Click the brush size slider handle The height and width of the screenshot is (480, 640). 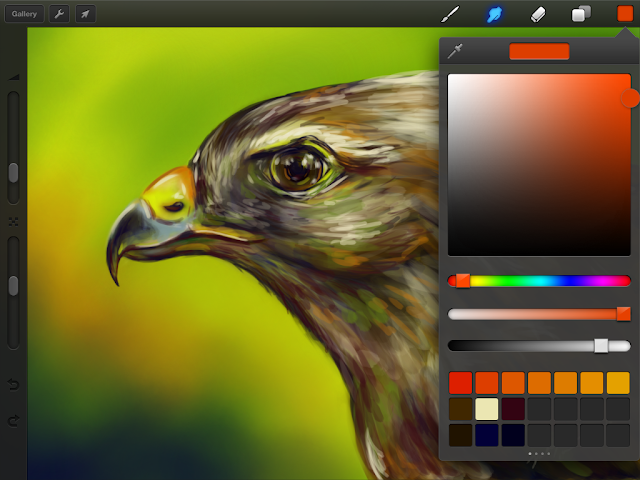13,173
